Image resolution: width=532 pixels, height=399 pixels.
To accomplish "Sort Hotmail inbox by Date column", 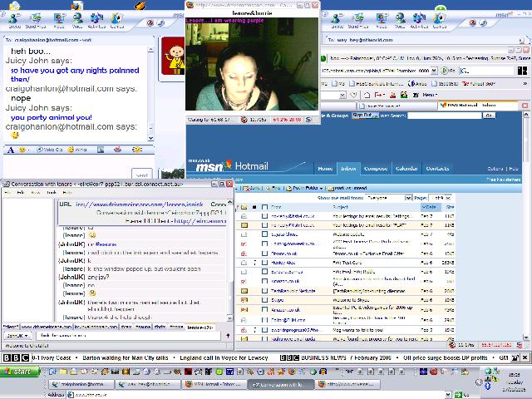I will [431, 207].
